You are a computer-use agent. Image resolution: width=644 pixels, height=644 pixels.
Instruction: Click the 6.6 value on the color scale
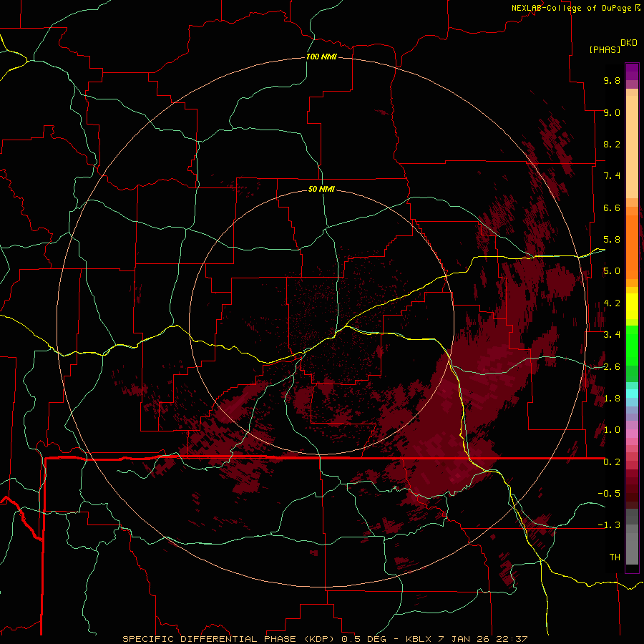tap(612, 208)
